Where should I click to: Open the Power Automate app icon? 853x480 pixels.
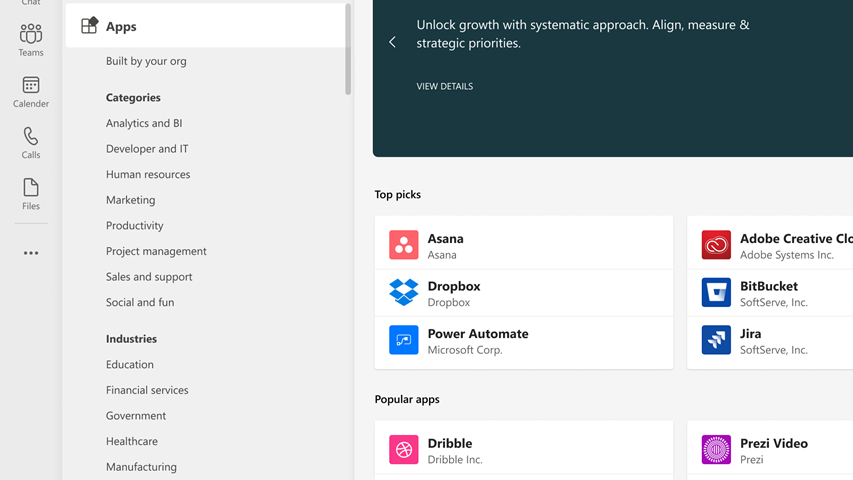click(404, 340)
